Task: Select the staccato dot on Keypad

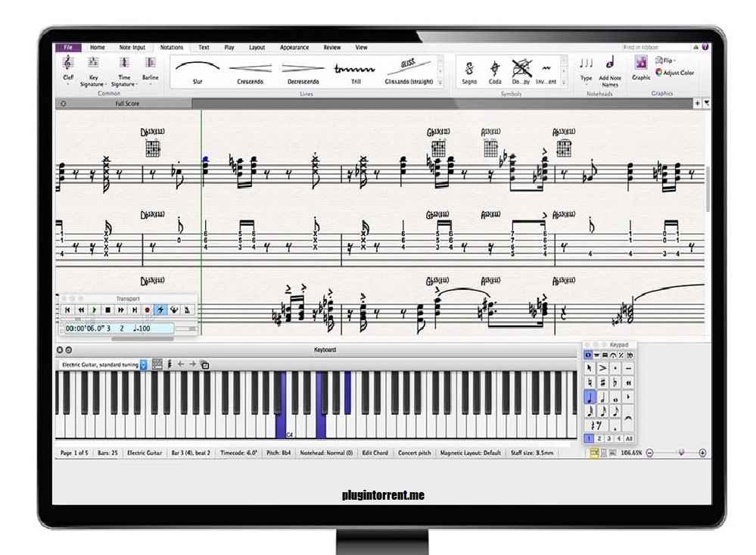Action: (615, 368)
